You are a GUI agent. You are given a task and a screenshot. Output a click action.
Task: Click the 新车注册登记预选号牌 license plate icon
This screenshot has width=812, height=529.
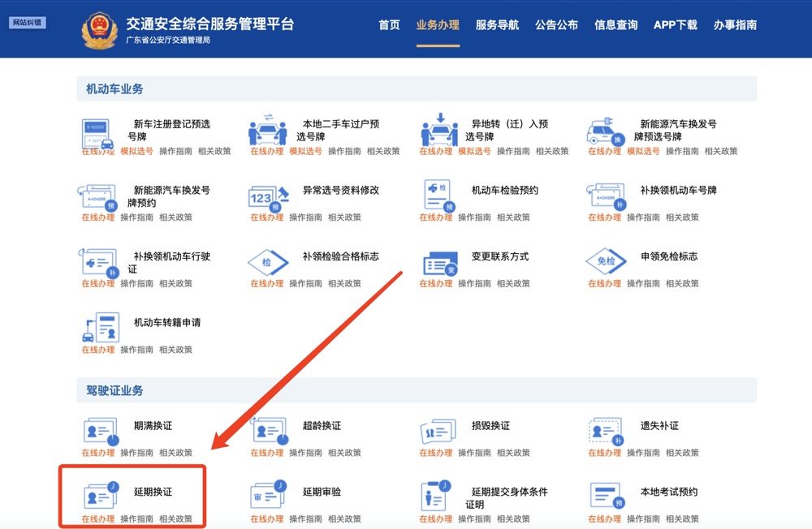point(99,131)
